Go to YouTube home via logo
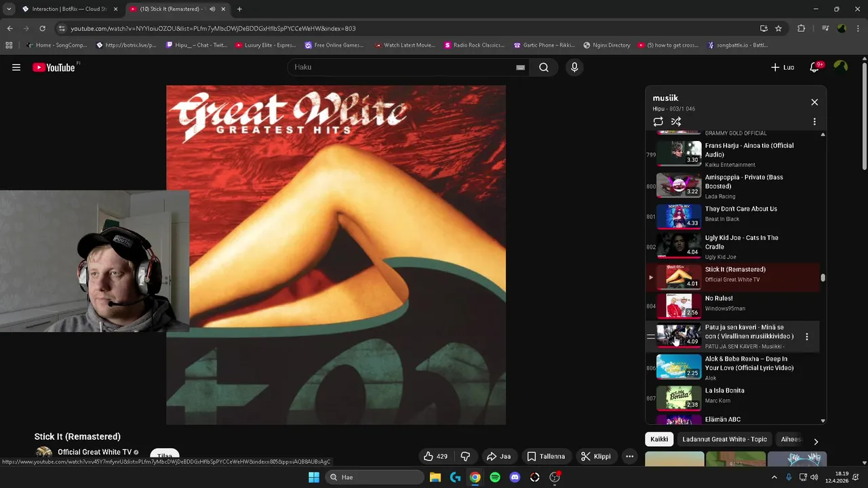This screenshot has height=488, width=868. point(54,67)
